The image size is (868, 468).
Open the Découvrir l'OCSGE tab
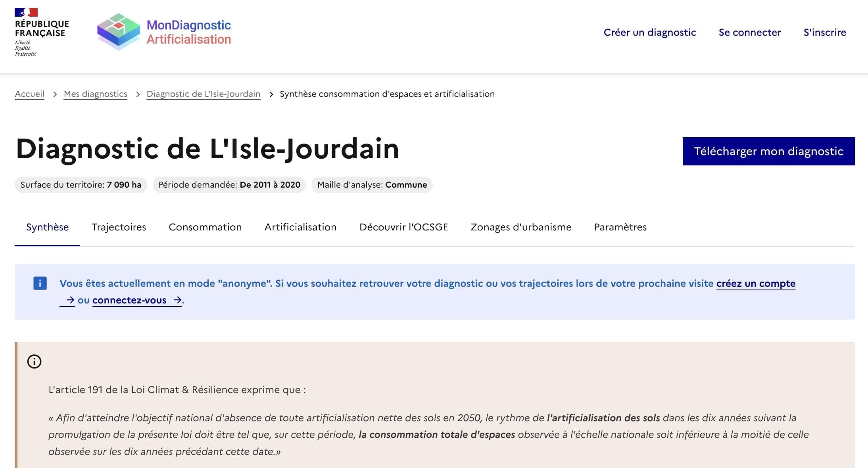point(403,227)
